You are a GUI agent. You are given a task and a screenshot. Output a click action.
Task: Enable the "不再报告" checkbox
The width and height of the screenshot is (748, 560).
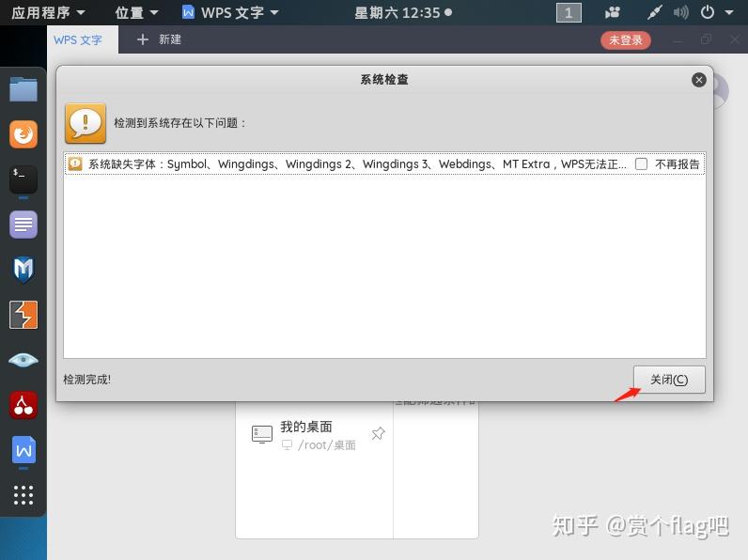coord(641,164)
